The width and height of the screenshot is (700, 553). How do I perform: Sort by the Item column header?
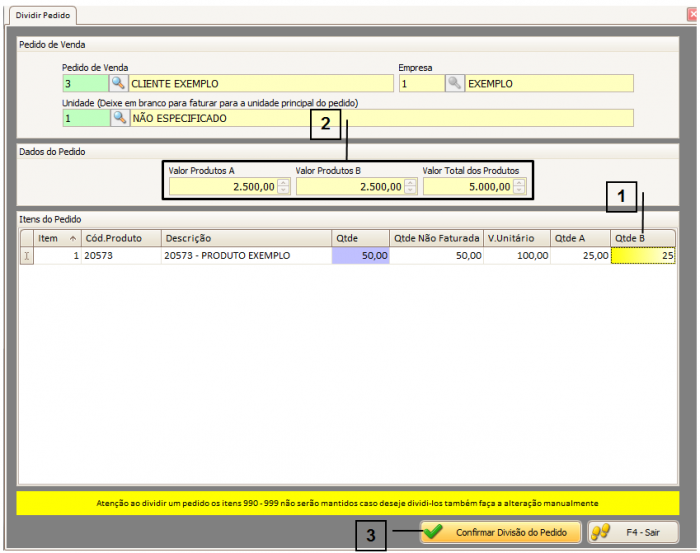[54, 238]
